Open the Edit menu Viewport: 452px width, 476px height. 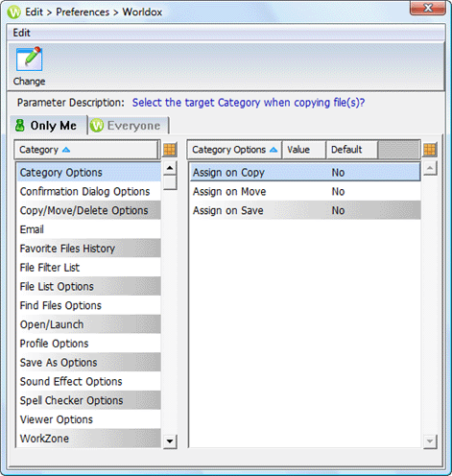pyautogui.click(x=22, y=33)
